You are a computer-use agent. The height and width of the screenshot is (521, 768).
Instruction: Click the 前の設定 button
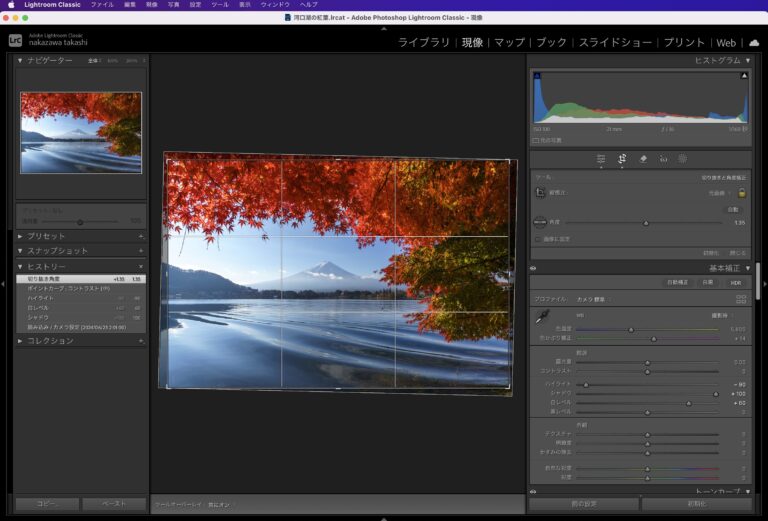(x=583, y=504)
